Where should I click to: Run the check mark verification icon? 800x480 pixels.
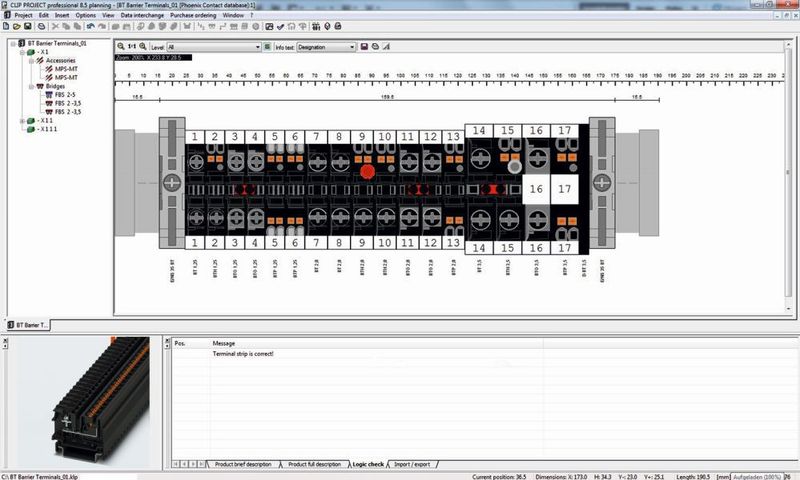click(x=280, y=26)
